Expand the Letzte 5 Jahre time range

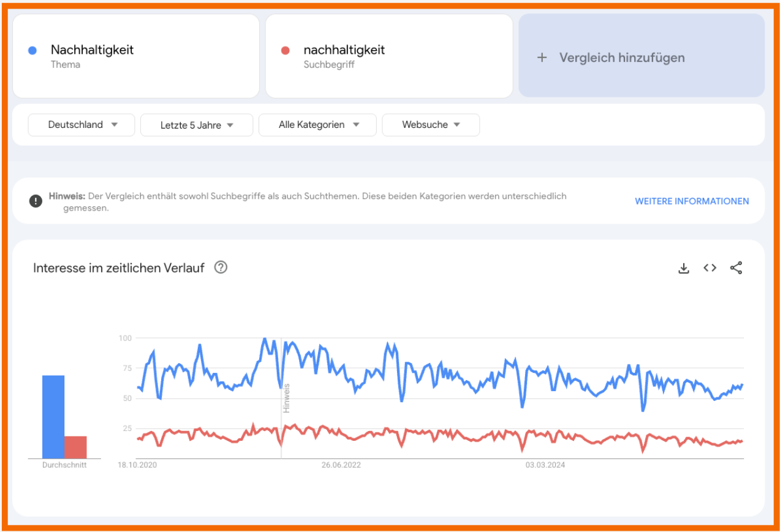coord(197,125)
